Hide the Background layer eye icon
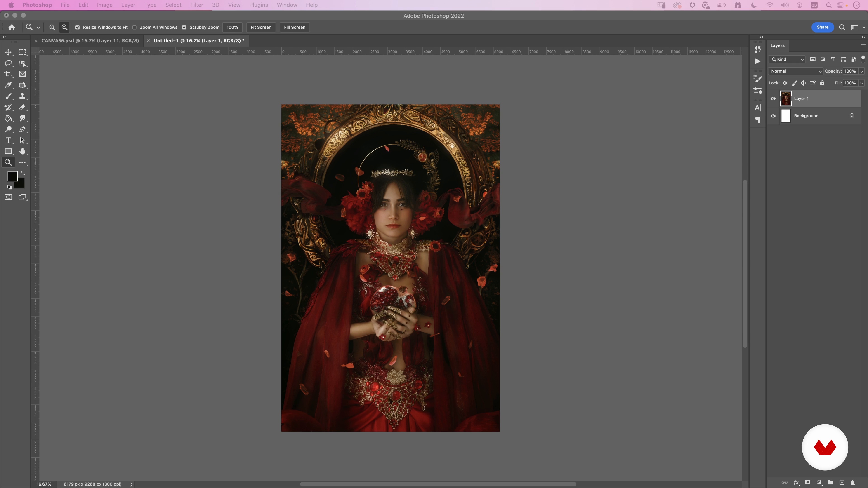 [x=773, y=116]
